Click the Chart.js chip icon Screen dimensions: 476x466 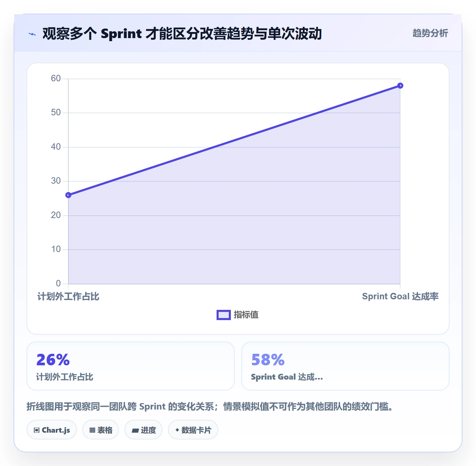pos(37,430)
